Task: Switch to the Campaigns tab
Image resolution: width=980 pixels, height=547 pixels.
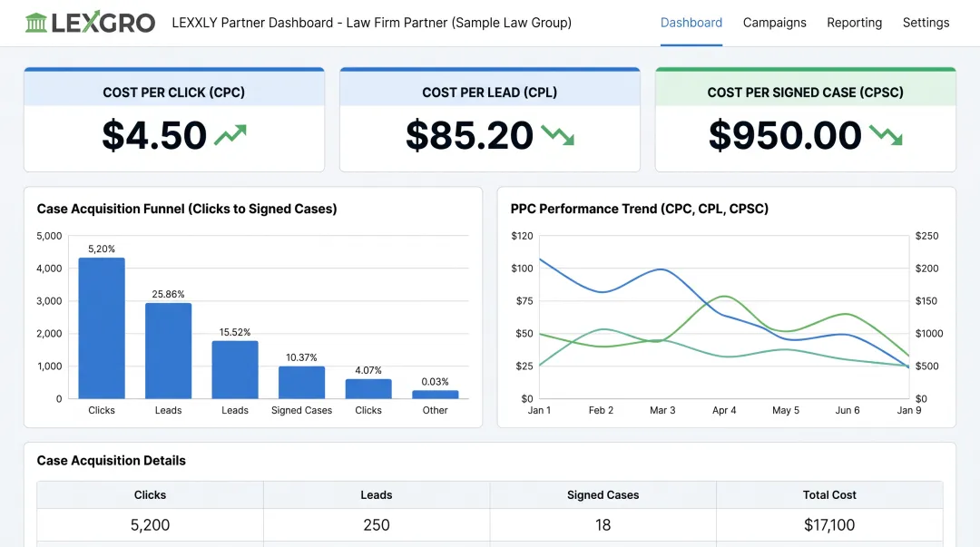Action: point(774,23)
